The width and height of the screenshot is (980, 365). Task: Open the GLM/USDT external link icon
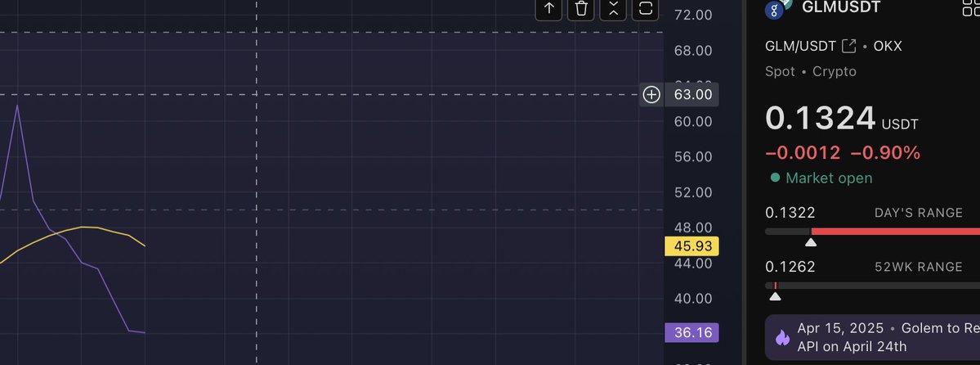tap(848, 46)
